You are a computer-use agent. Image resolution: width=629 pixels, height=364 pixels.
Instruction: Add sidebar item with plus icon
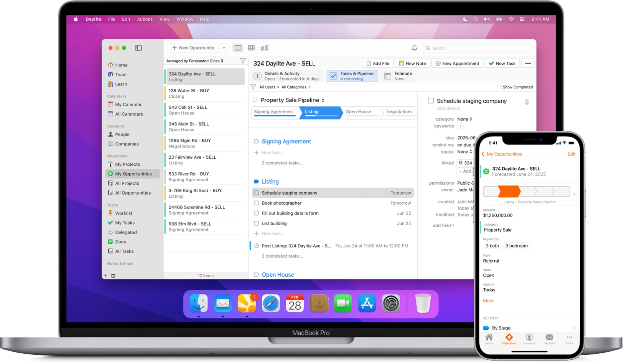point(105,275)
